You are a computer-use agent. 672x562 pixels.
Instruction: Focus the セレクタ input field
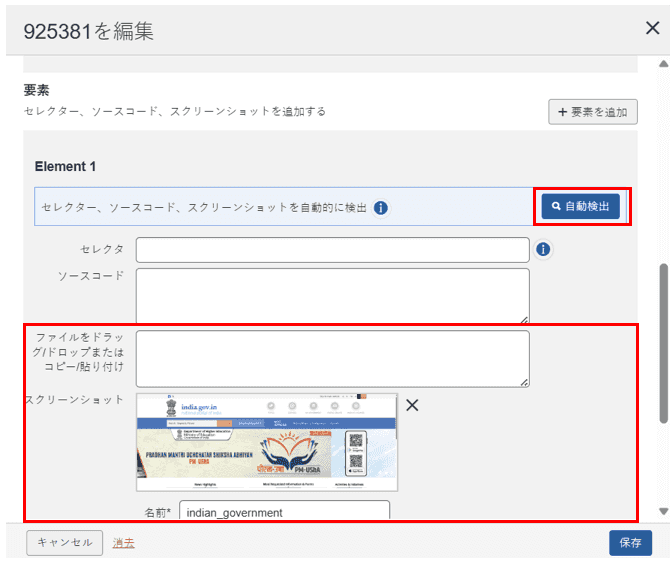click(x=332, y=249)
